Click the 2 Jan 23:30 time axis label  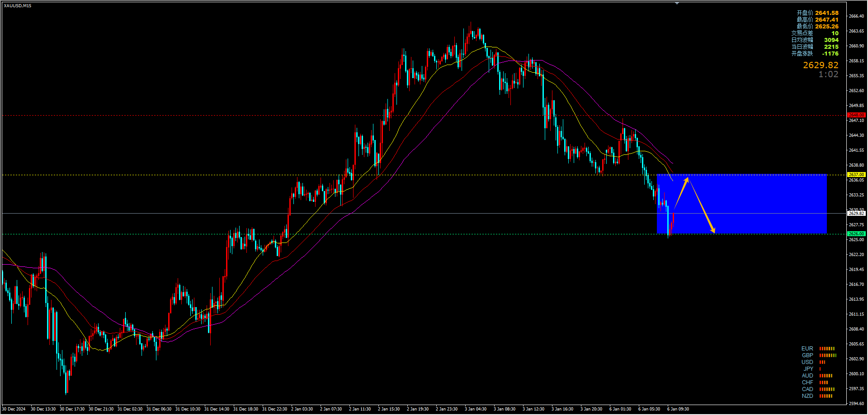pos(447,409)
